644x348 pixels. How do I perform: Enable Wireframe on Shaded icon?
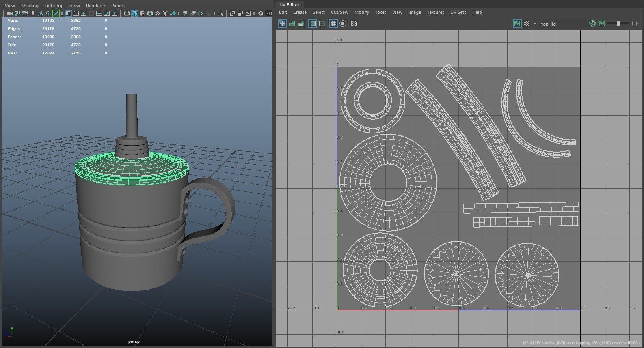[150, 13]
